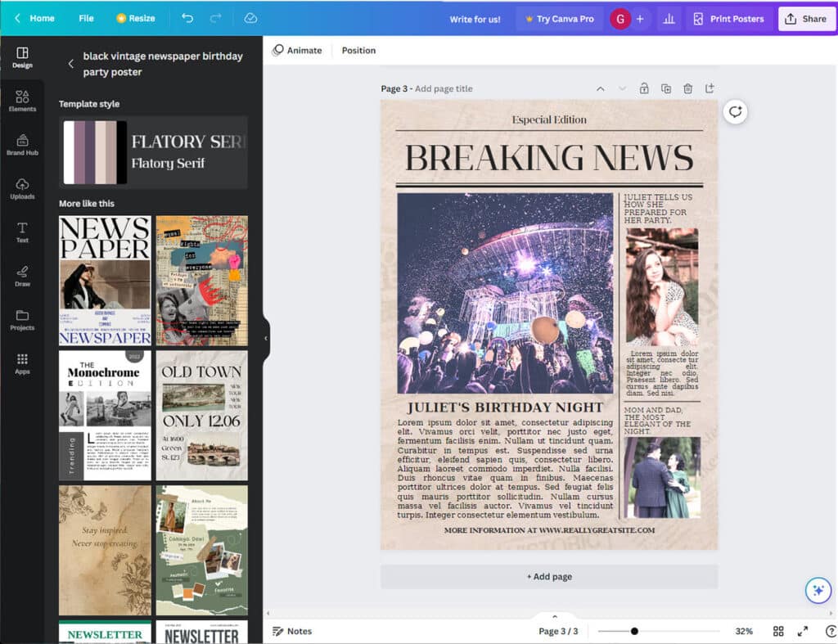Select the Old Town template thumbnail

click(201, 416)
